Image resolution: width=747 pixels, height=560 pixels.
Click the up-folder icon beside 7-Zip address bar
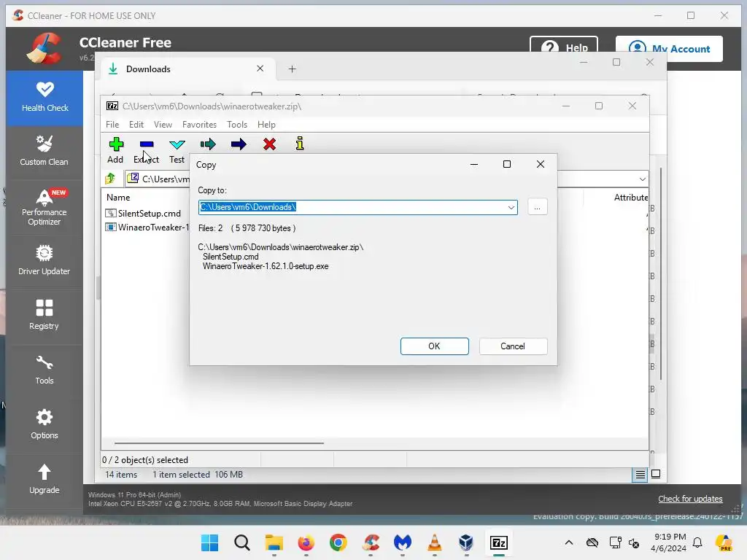click(110, 179)
